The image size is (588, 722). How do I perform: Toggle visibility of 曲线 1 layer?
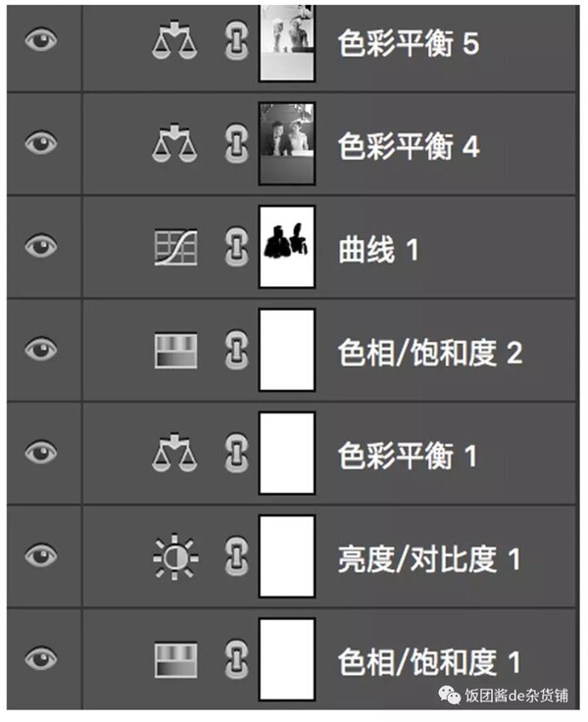pyautogui.click(x=41, y=246)
